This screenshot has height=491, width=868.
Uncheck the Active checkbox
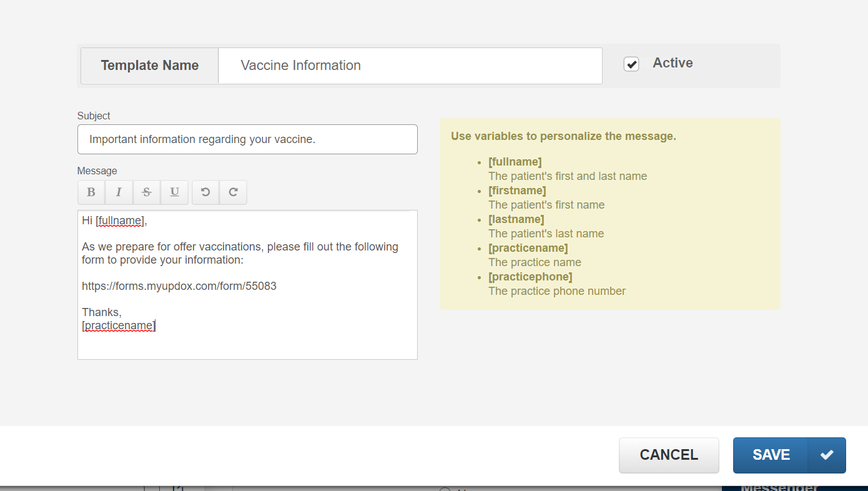pos(631,64)
